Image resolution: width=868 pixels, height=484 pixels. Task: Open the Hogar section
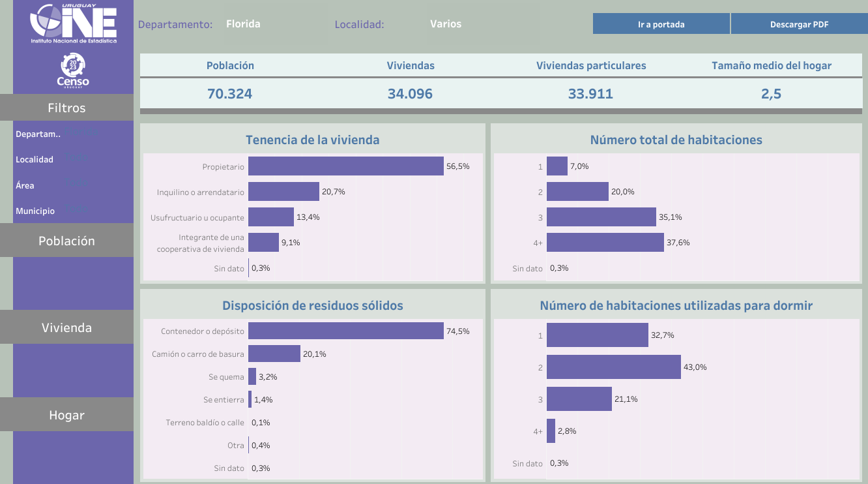[66, 415]
